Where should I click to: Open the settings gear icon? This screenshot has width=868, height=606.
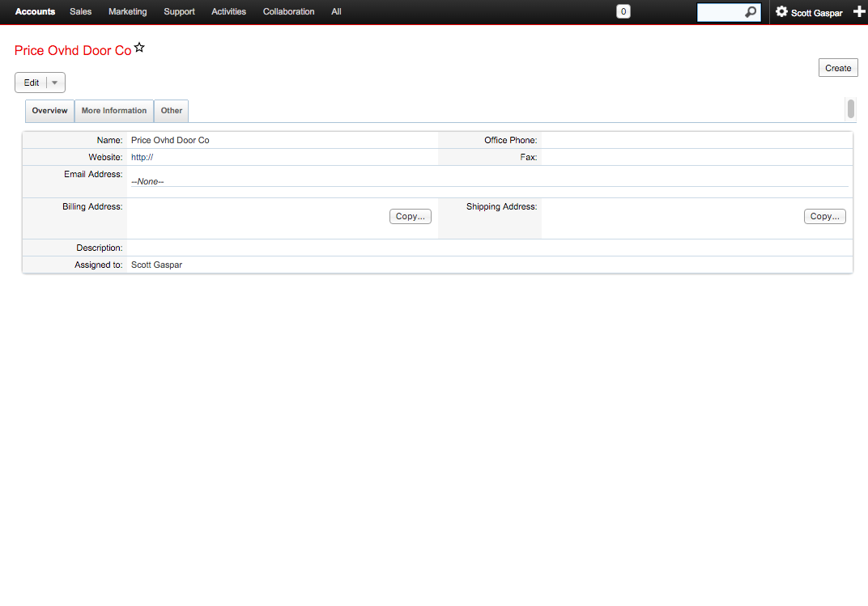781,11
